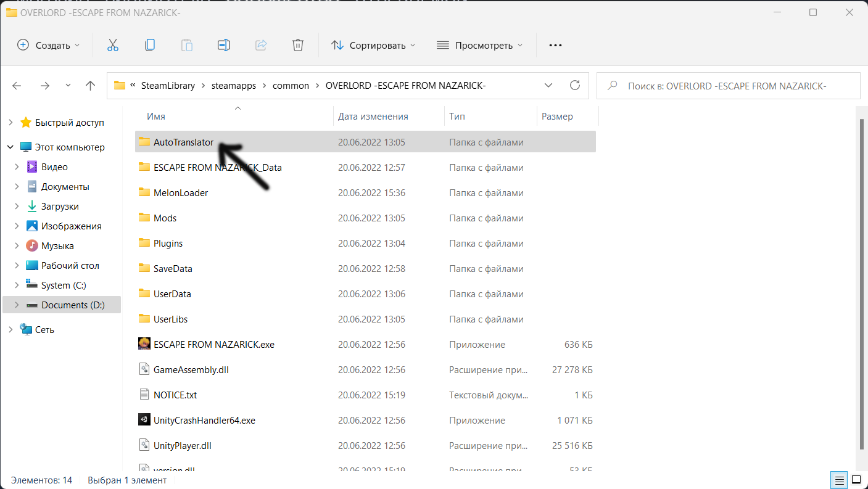Viewport: 868px width, 489px height.
Task: Select the SaveData folder icon
Action: coord(144,268)
